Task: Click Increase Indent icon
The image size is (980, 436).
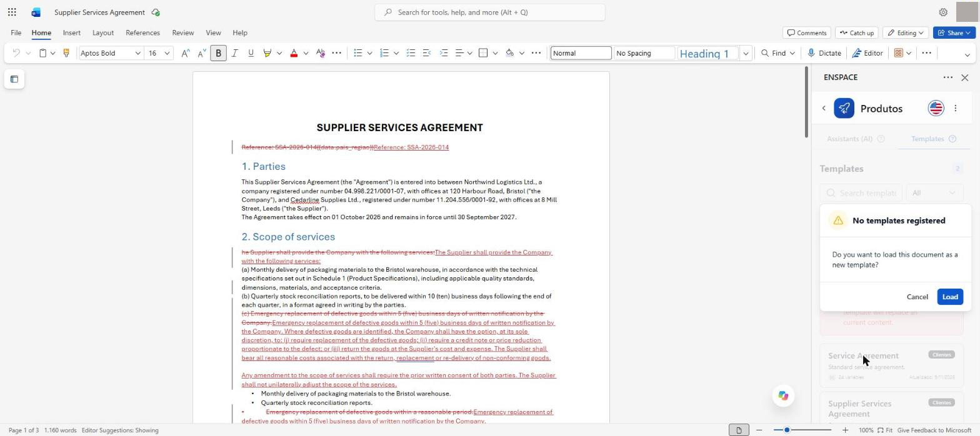Action: pos(444,53)
